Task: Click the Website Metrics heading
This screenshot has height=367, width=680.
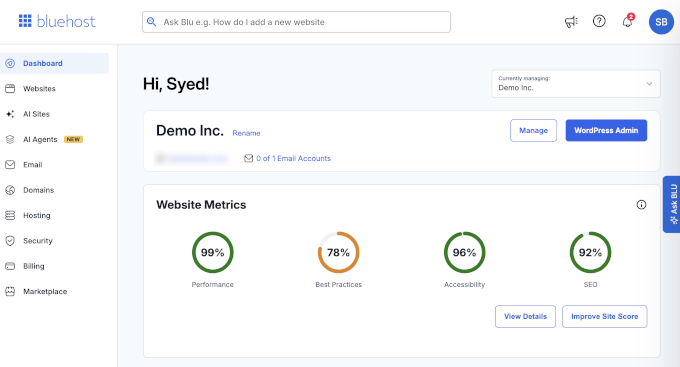Action: click(201, 205)
